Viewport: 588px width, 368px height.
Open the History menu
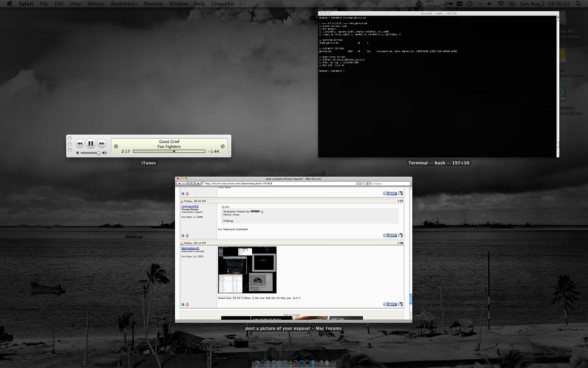tap(96, 4)
